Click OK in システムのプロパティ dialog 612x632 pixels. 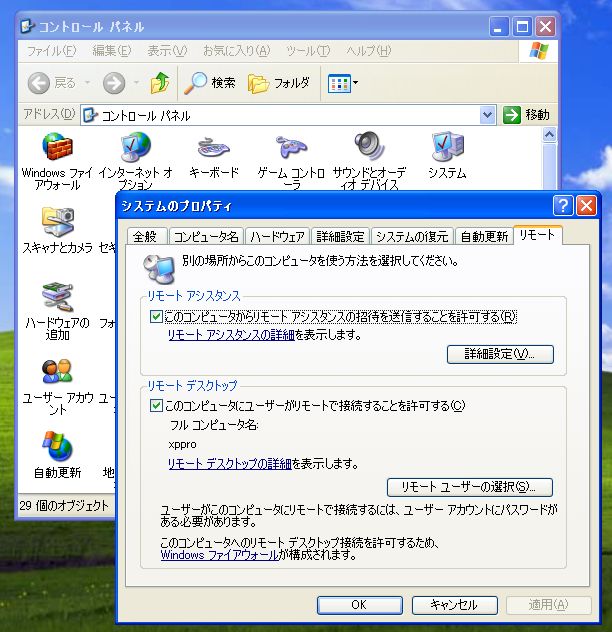tap(360, 605)
